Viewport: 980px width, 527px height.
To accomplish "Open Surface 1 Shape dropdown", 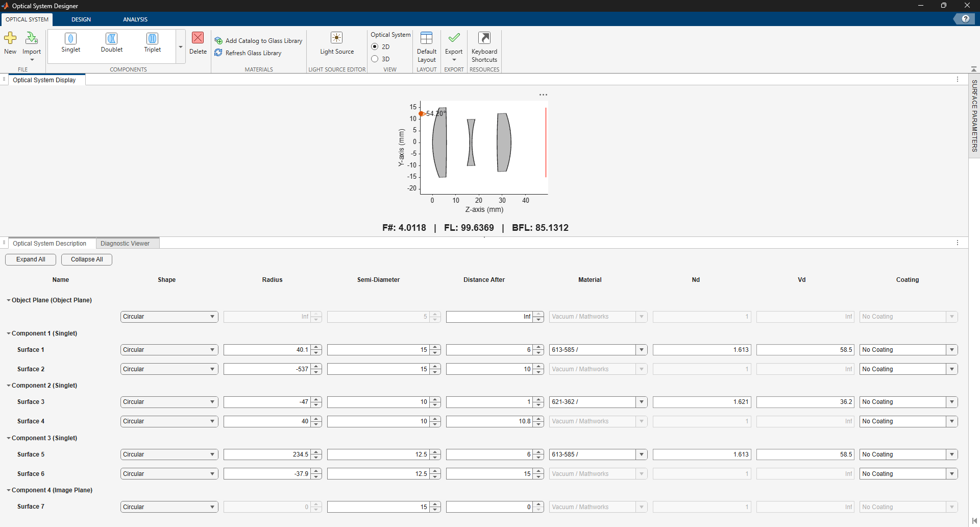I will click(169, 350).
